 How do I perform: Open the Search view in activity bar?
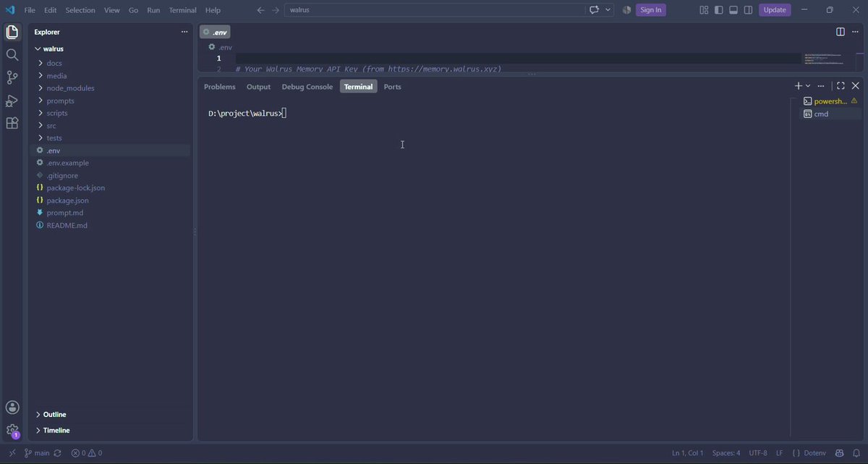[12, 55]
